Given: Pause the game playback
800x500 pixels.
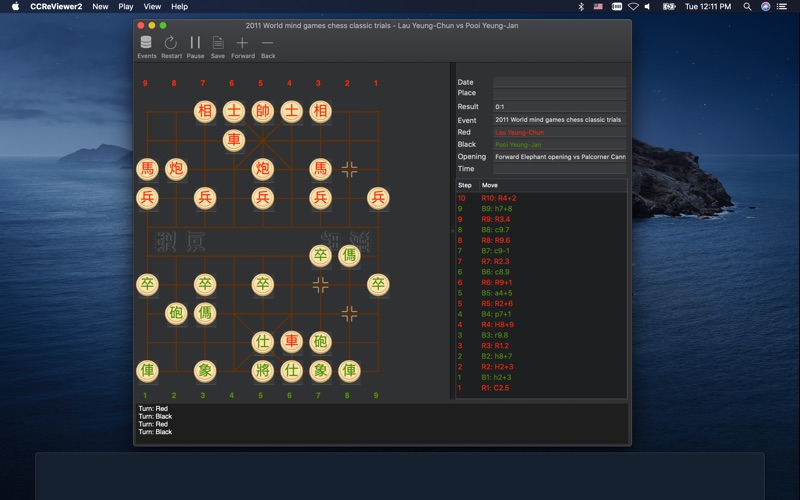Looking at the screenshot, I should coord(195,42).
